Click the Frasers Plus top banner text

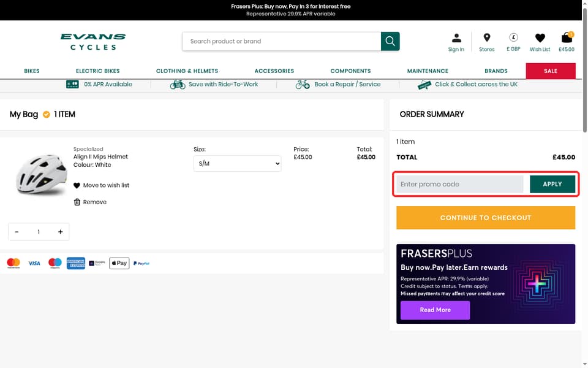(290, 6)
